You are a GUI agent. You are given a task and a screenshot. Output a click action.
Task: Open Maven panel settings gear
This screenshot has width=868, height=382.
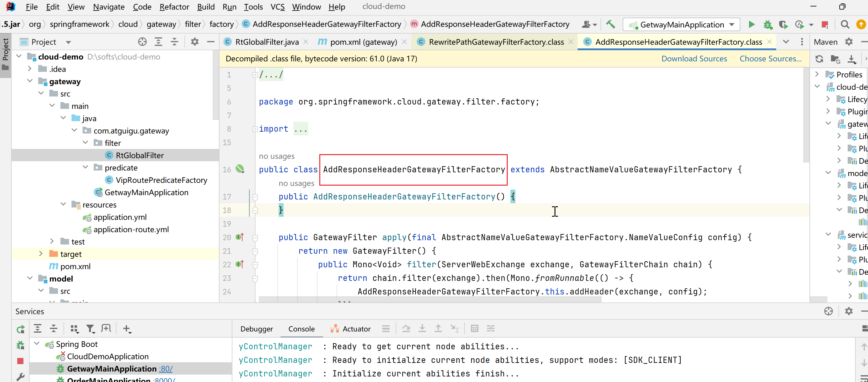point(849,42)
